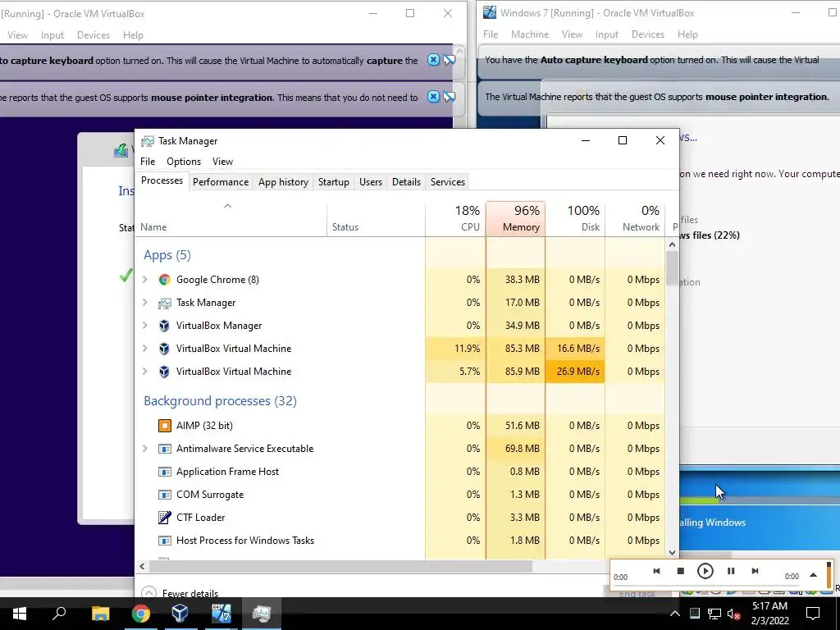Open the Action Center notifications icon
This screenshot has height=630, width=840.
click(813, 614)
